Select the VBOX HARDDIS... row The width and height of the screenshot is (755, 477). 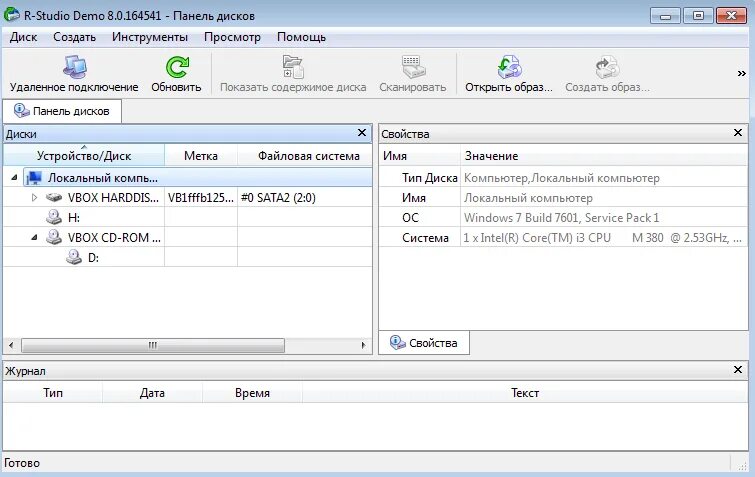(188, 197)
